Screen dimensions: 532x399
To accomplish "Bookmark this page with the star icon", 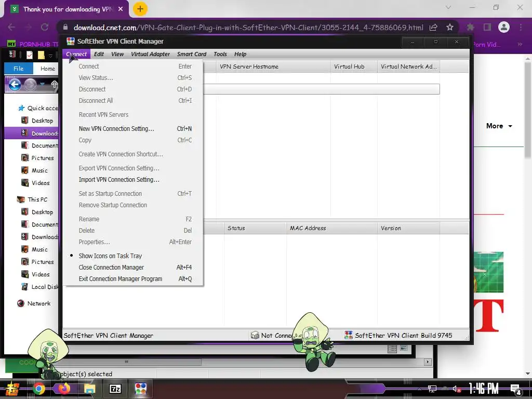I will (x=449, y=27).
